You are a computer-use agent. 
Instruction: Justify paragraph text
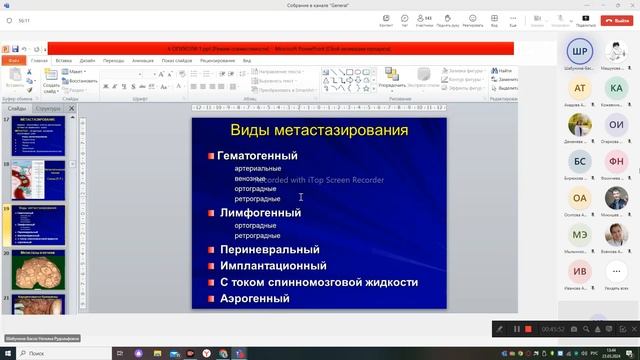tap(221, 87)
